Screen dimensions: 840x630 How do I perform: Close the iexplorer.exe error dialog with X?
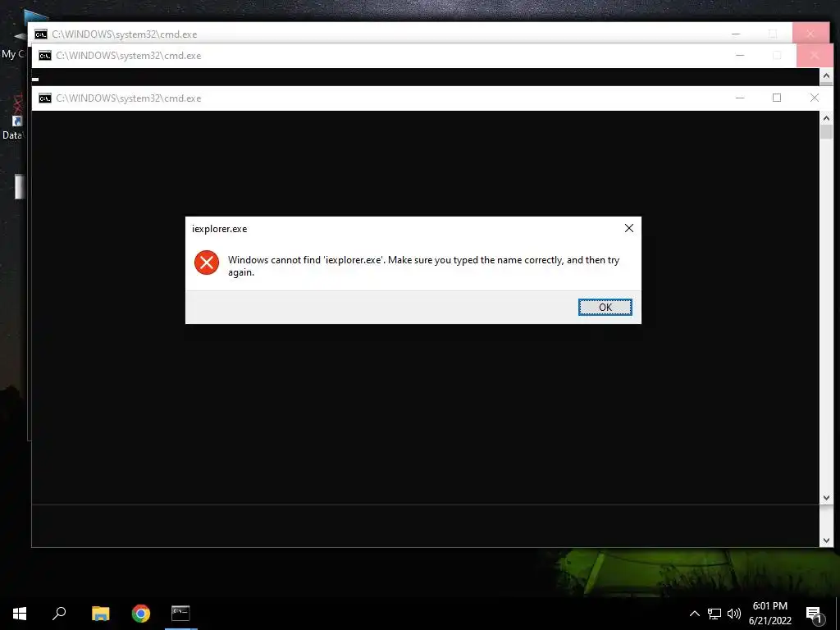[629, 228]
